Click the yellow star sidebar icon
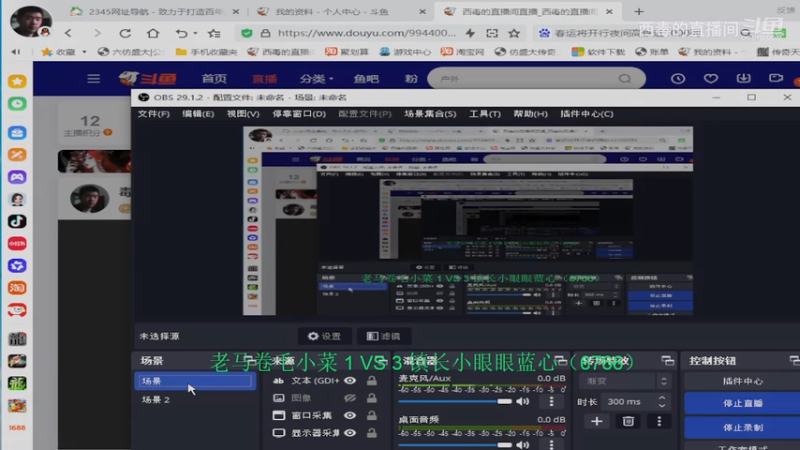Viewport: 800px width, 450px height. 17,81
